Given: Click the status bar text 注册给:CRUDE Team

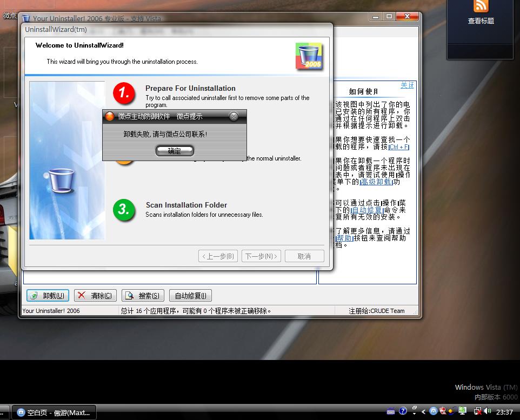Looking at the screenshot, I should [376, 311].
